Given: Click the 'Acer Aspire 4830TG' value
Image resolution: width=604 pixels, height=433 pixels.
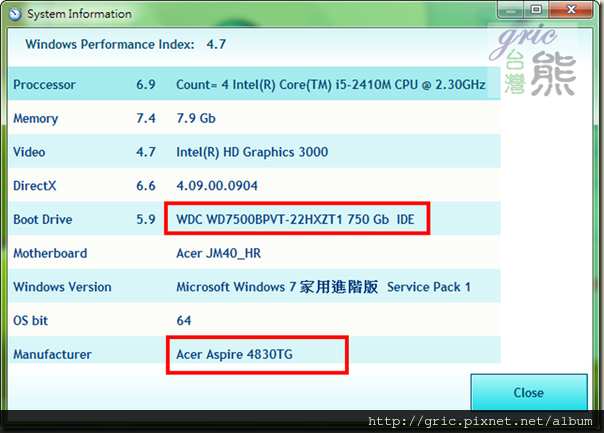Looking at the screenshot, I should click(x=234, y=354).
